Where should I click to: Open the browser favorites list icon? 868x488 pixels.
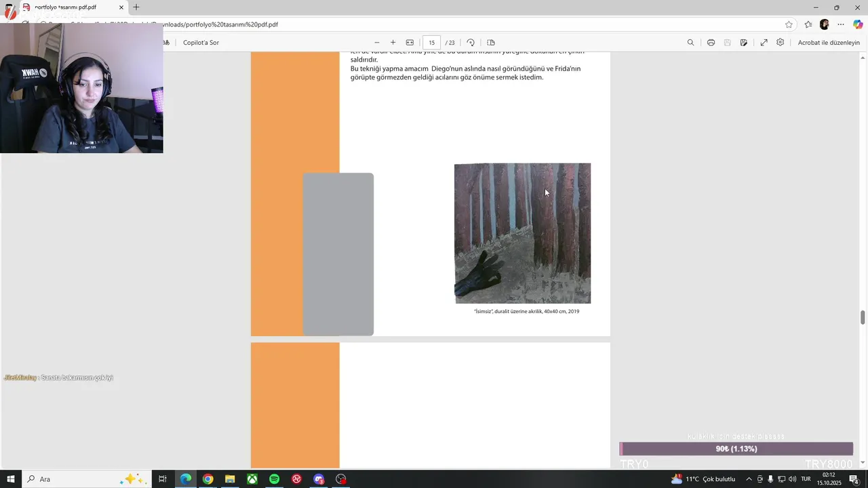[808, 24]
